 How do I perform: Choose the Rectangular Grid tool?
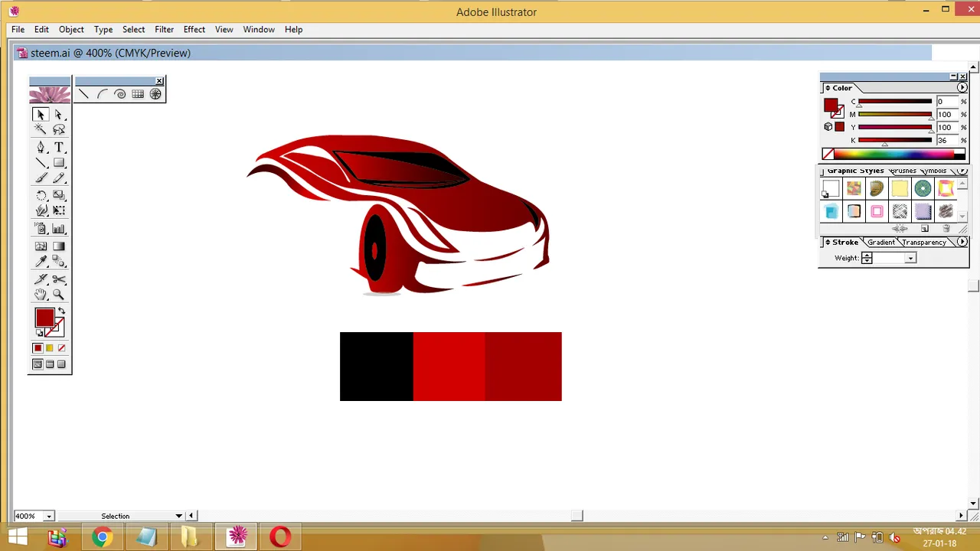(x=138, y=94)
